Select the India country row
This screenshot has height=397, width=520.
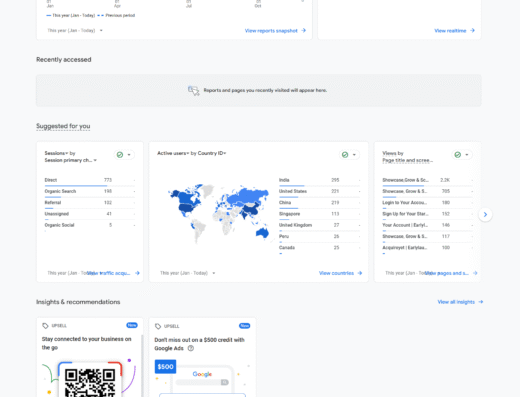tap(320, 180)
